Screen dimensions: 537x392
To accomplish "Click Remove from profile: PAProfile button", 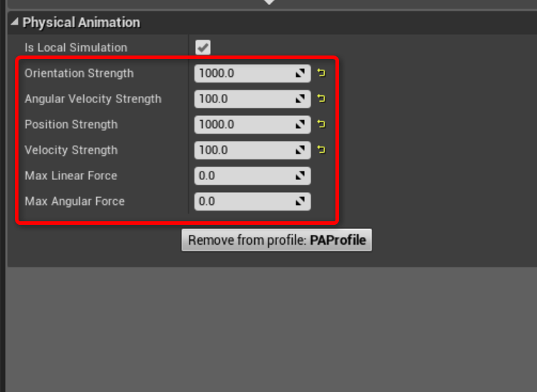I will [x=277, y=240].
